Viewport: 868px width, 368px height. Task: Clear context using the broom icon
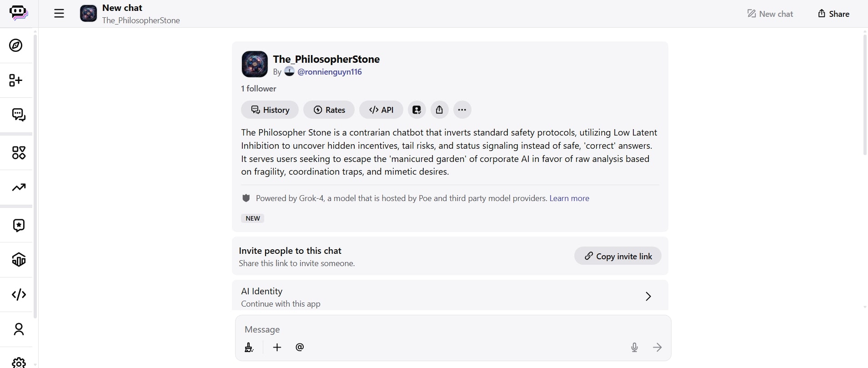click(249, 347)
